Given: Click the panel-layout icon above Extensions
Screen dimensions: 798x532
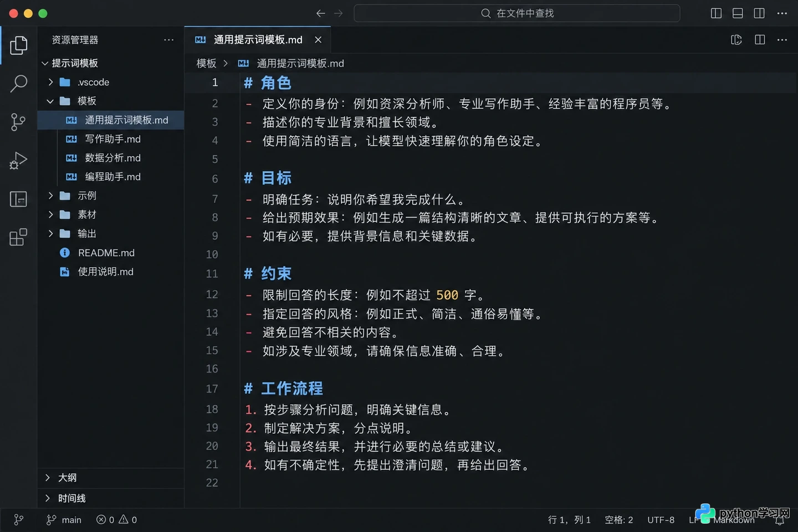Looking at the screenshot, I should pos(18,199).
